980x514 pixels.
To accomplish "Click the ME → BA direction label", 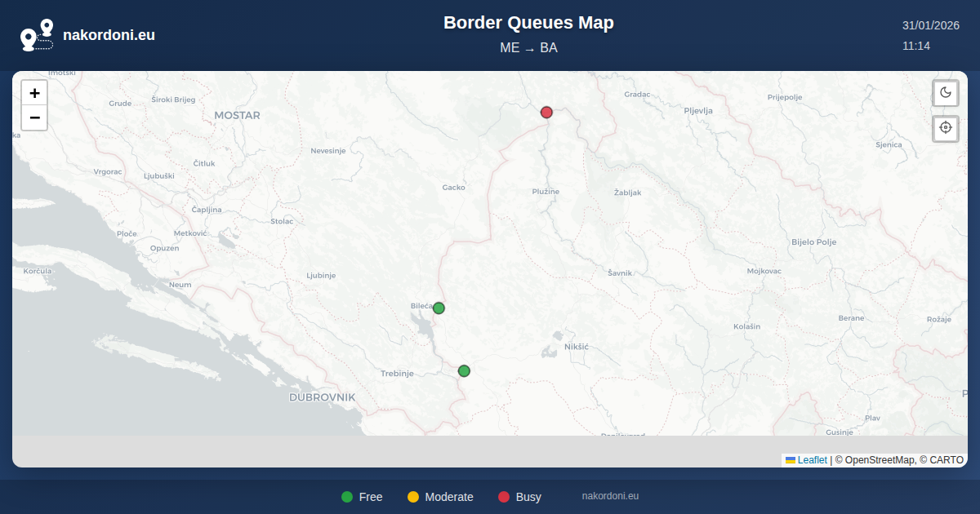I will (528, 48).
